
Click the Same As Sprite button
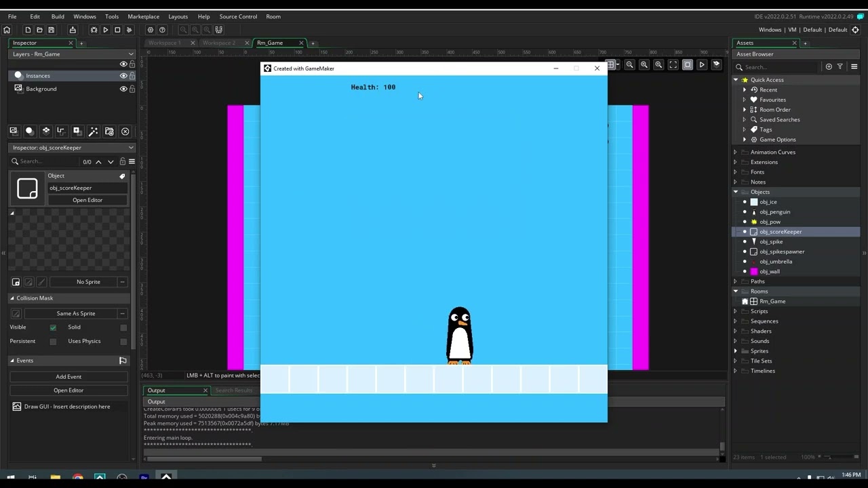pyautogui.click(x=76, y=314)
